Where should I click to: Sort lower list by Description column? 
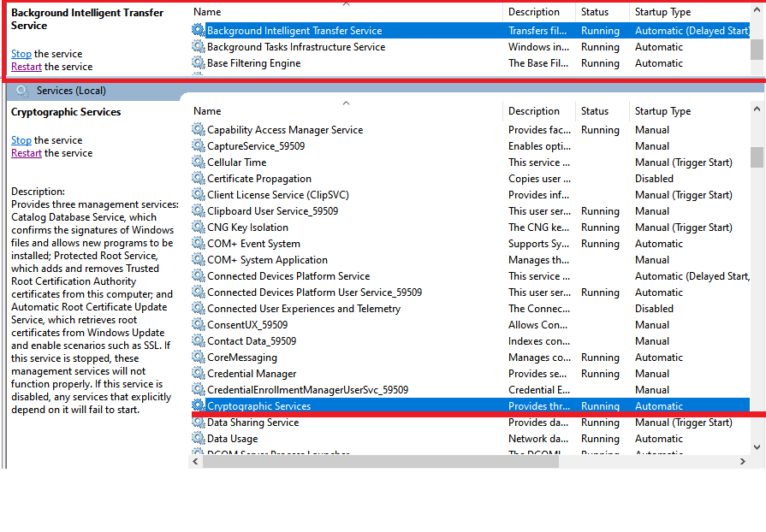(539, 111)
